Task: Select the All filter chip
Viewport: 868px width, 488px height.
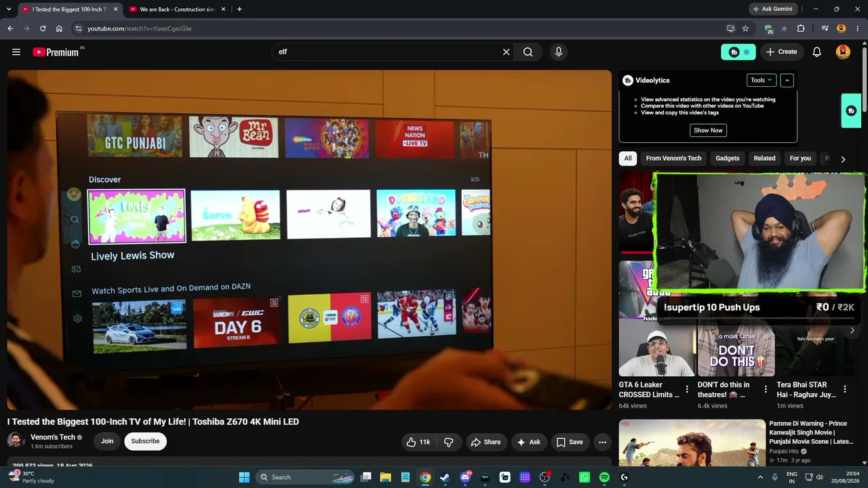Action: (x=628, y=159)
